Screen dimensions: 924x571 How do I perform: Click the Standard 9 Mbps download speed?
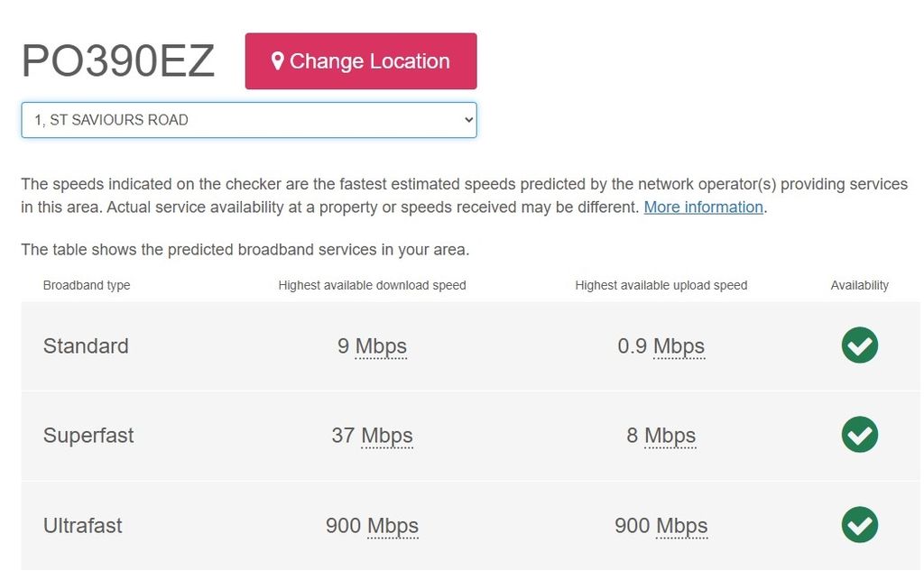[372, 345]
